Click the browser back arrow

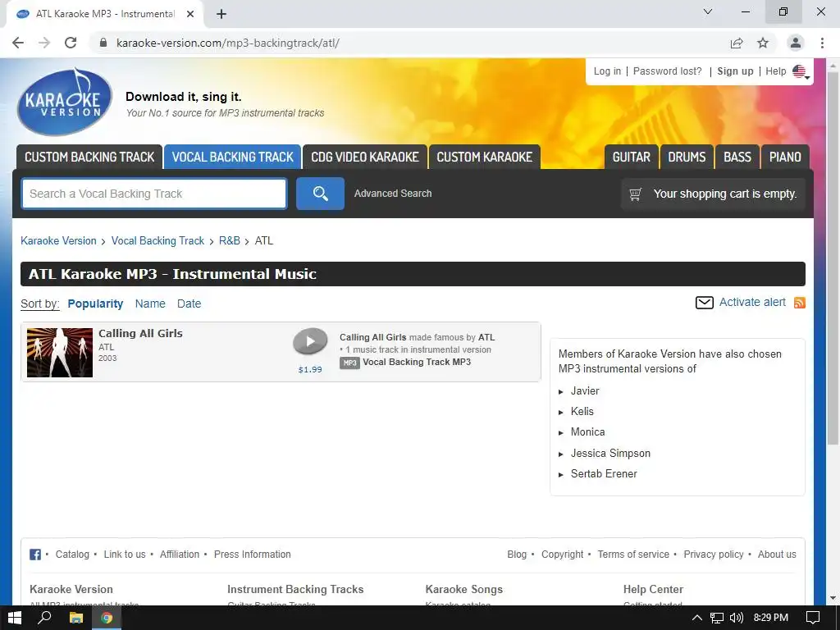pyautogui.click(x=18, y=43)
